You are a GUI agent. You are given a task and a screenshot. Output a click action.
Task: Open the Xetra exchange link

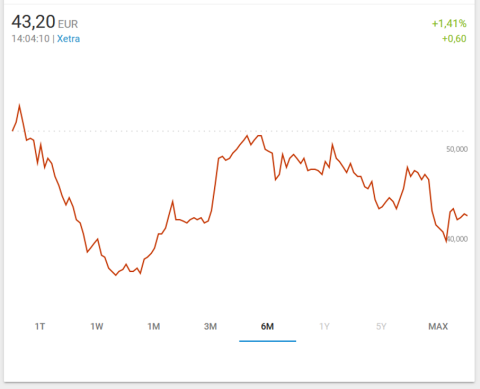click(x=68, y=39)
